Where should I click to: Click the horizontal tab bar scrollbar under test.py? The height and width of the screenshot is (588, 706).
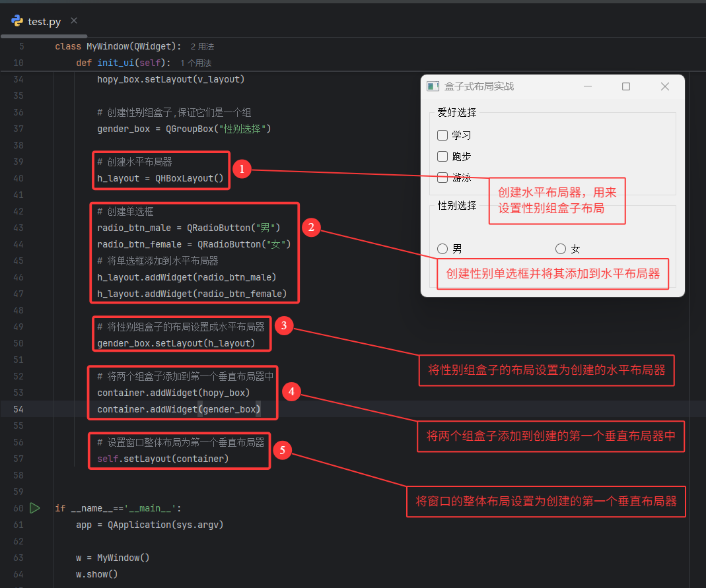point(44,36)
